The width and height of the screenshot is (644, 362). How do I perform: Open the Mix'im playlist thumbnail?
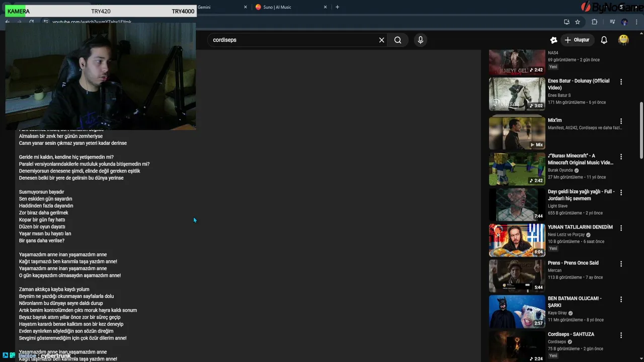[x=517, y=133]
